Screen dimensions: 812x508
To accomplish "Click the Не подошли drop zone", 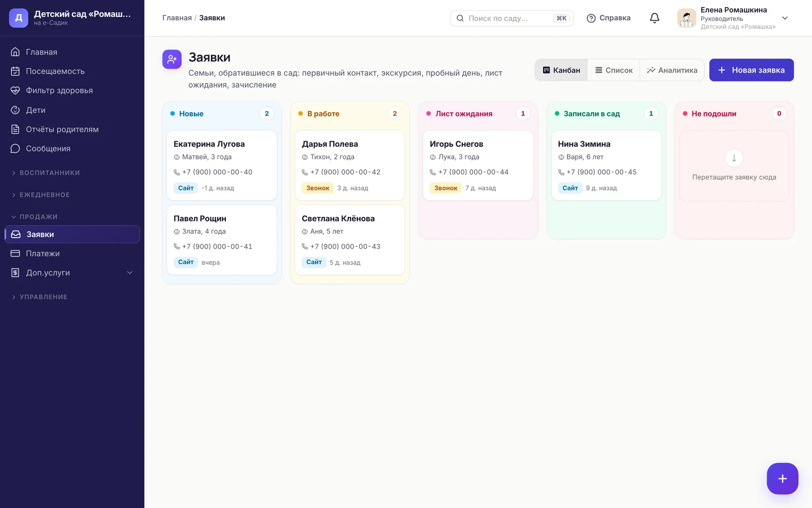I will point(734,166).
